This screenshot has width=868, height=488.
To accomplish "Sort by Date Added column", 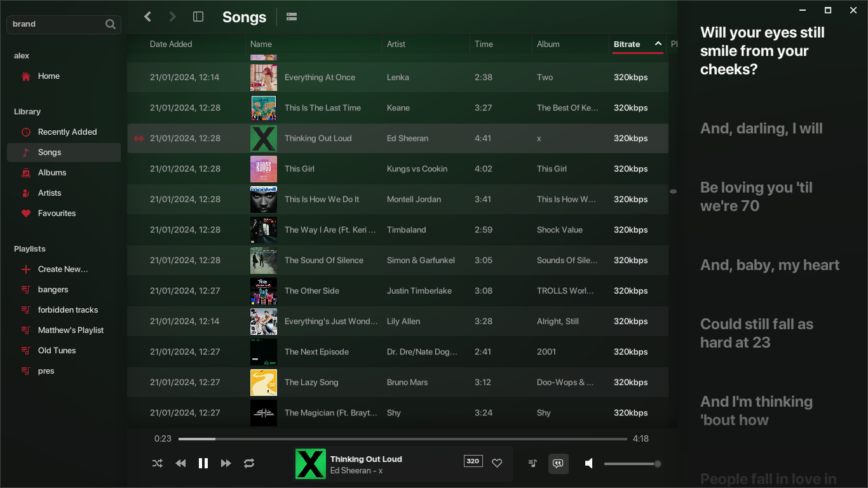I will (171, 44).
